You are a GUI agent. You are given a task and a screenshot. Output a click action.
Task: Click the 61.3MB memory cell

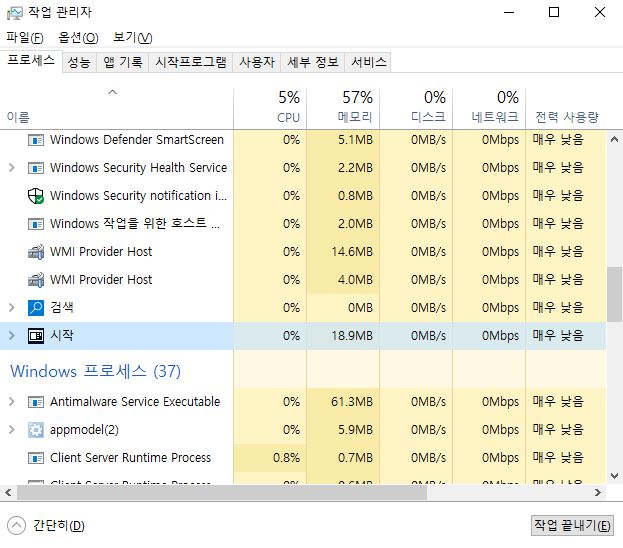tap(343, 402)
